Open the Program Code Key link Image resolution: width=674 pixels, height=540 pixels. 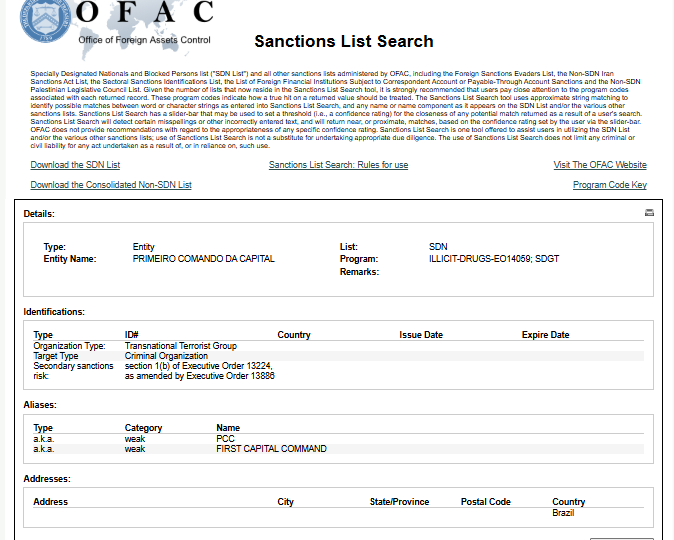610,185
